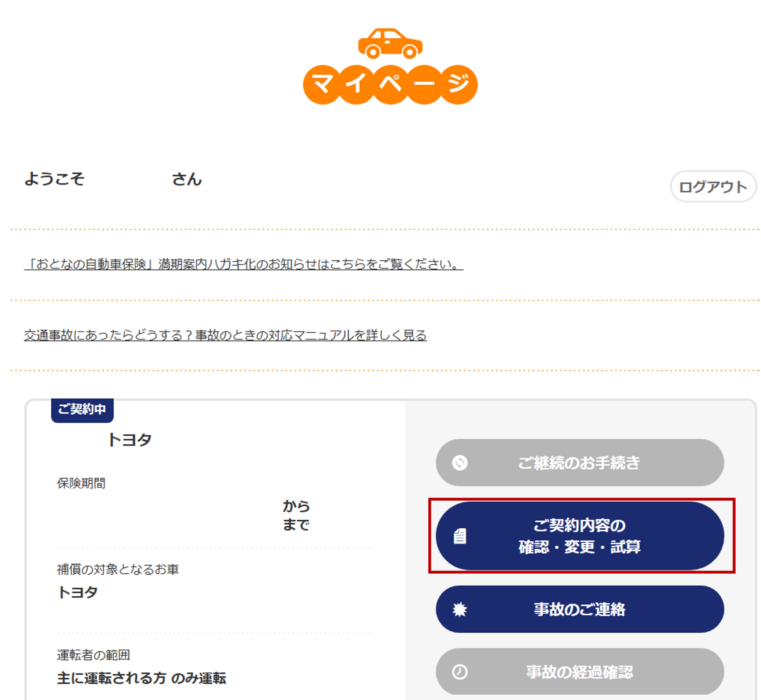
Task: Click the 運転者の範囲 label
Action: (x=94, y=655)
